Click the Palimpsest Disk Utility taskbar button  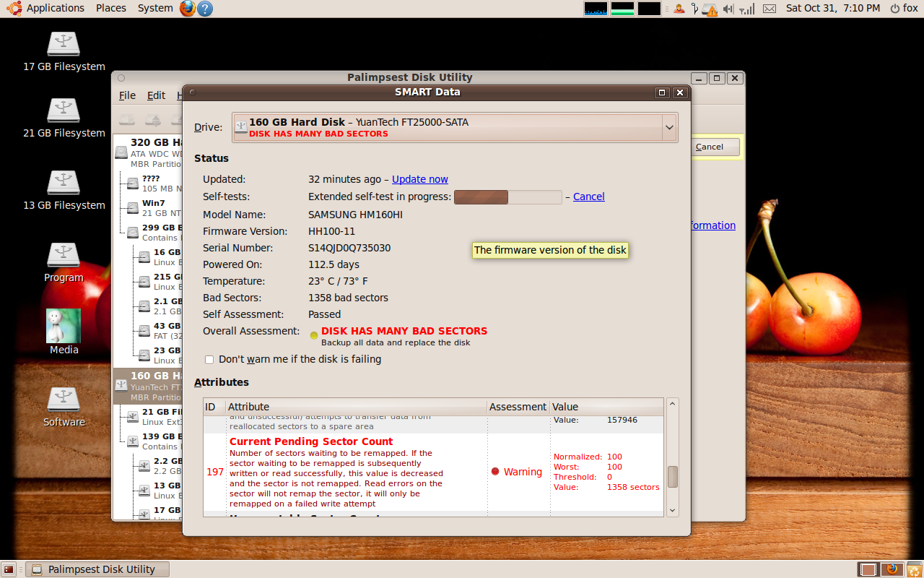[97, 569]
